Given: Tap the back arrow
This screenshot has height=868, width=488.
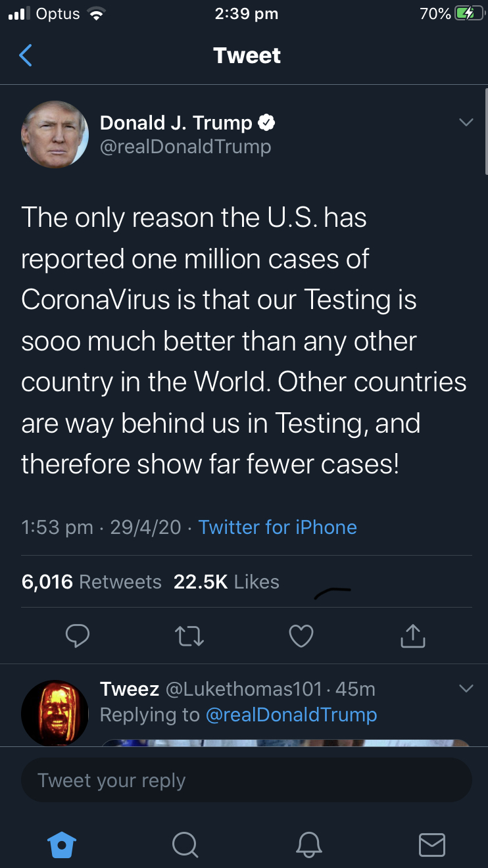Looking at the screenshot, I should 26,56.
